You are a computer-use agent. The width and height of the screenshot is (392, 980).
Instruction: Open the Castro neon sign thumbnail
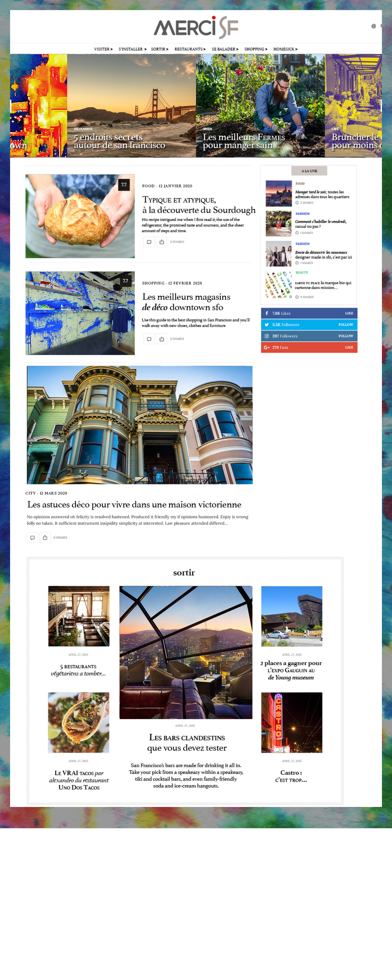[x=291, y=722]
